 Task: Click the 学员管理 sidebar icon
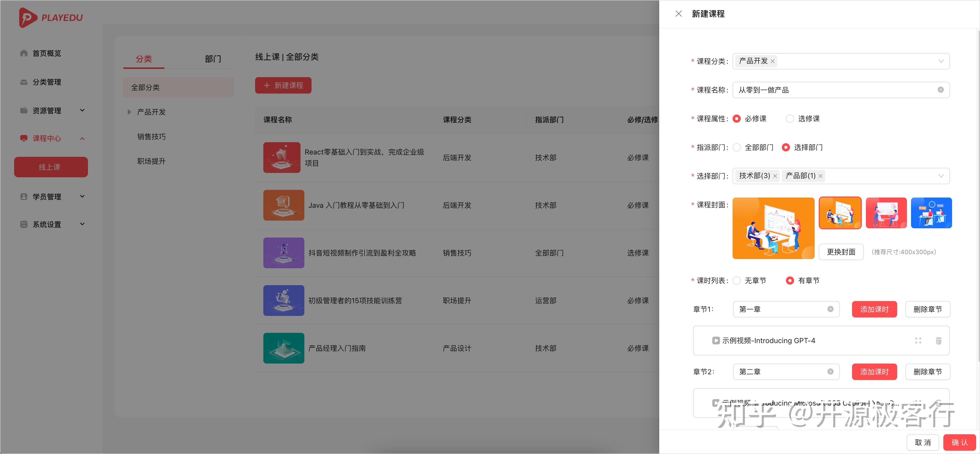23,196
